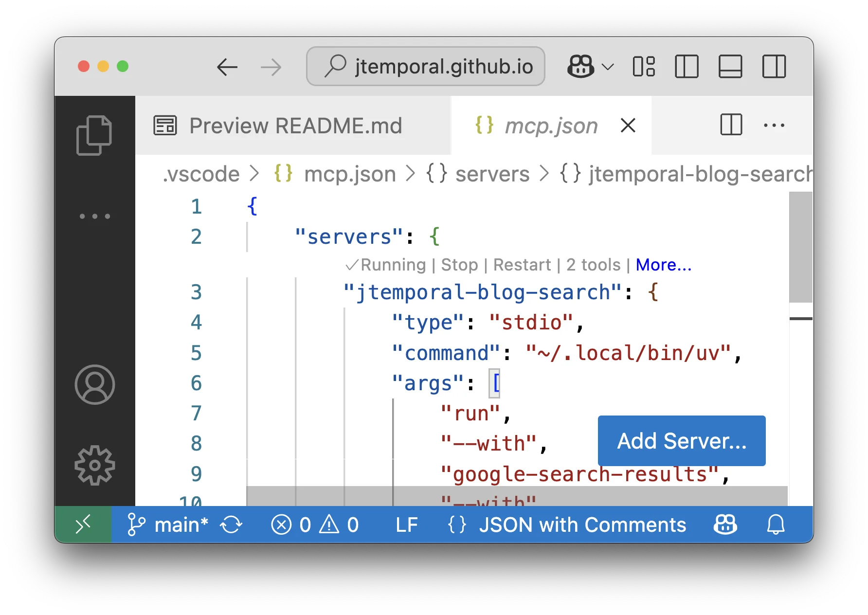868x615 pixels.
Task: Open more editor actions via ellipsis
Action: coord(774,126)
